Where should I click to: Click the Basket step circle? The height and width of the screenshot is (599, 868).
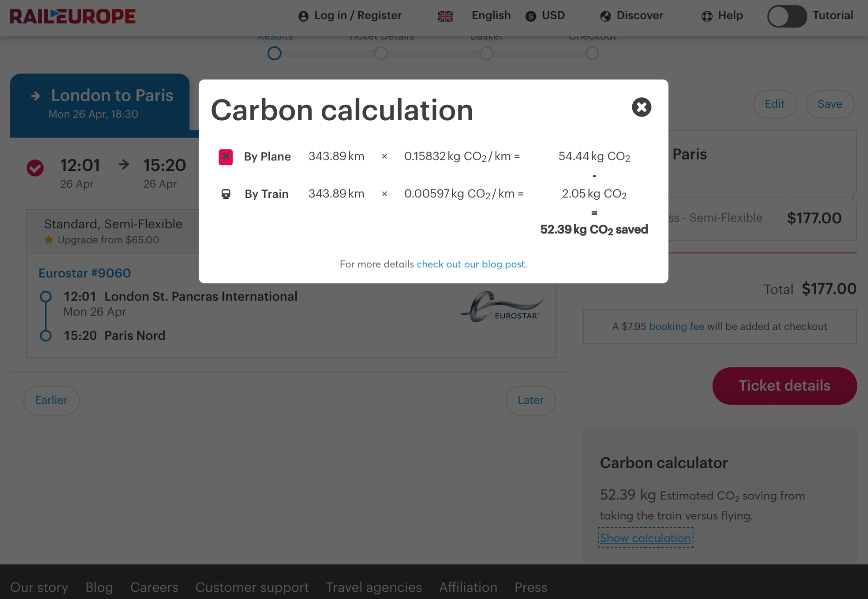point(486,53)
